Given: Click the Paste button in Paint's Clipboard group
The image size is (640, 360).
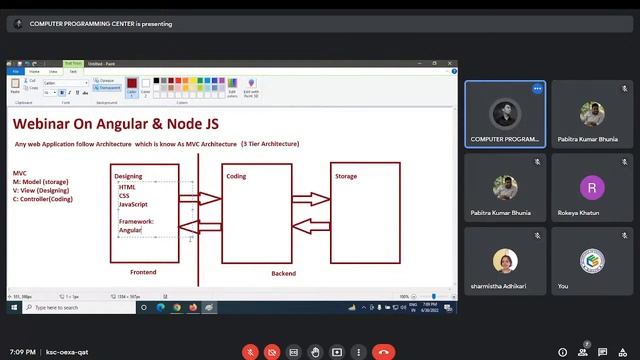Looking at the screenshot, I should point(15,86).
